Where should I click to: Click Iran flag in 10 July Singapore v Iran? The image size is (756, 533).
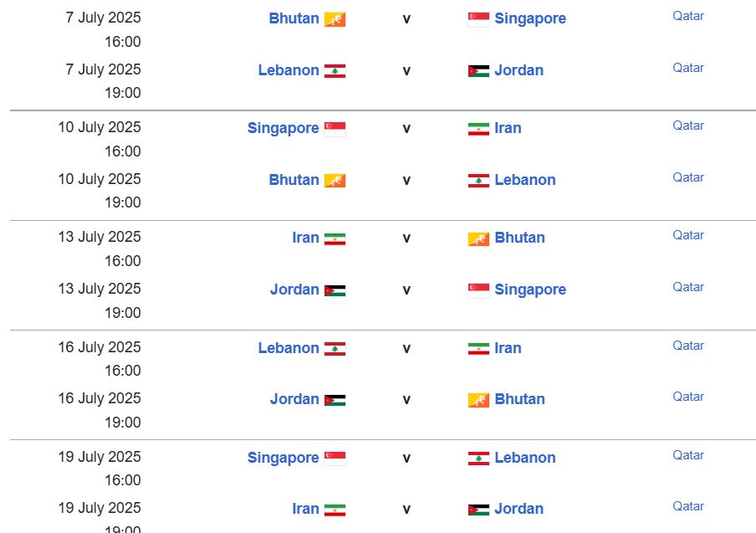pyautogui.click(x=478, y=129)
